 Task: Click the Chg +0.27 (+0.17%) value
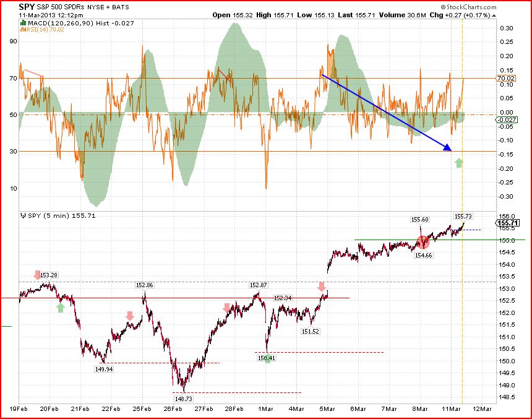pyautogui.click(x=460, y=15)
